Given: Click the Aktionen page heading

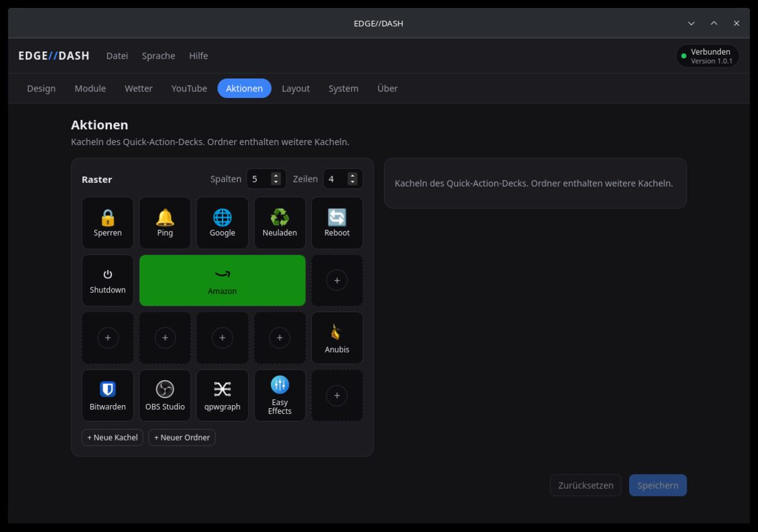Looking at the screenshot, I should coord(99,125).
